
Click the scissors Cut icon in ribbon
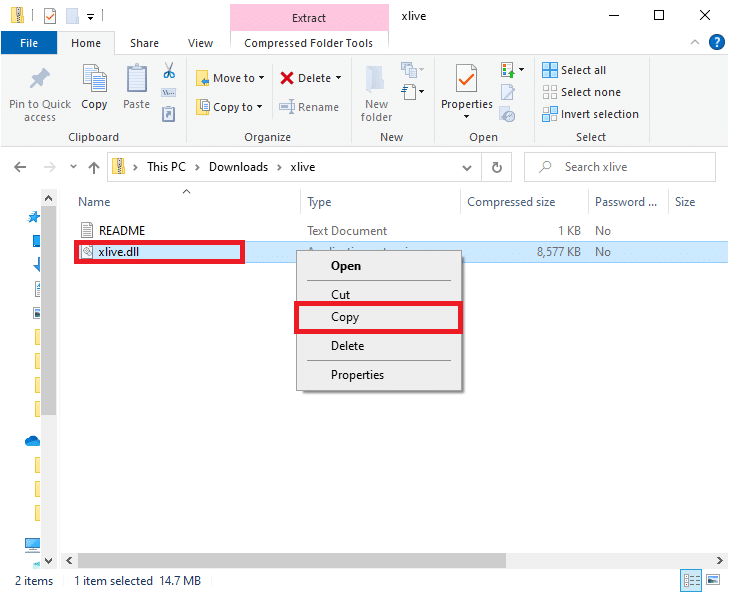tap(169, 71)
